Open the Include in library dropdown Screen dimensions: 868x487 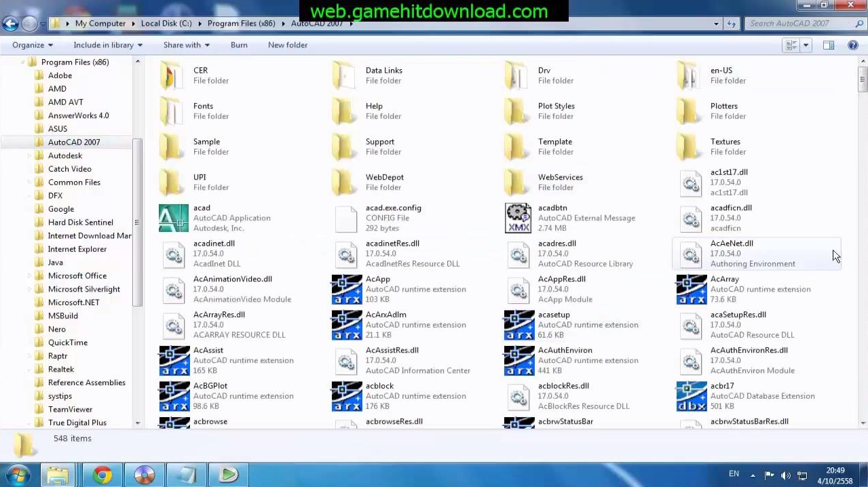pos(108,45)
